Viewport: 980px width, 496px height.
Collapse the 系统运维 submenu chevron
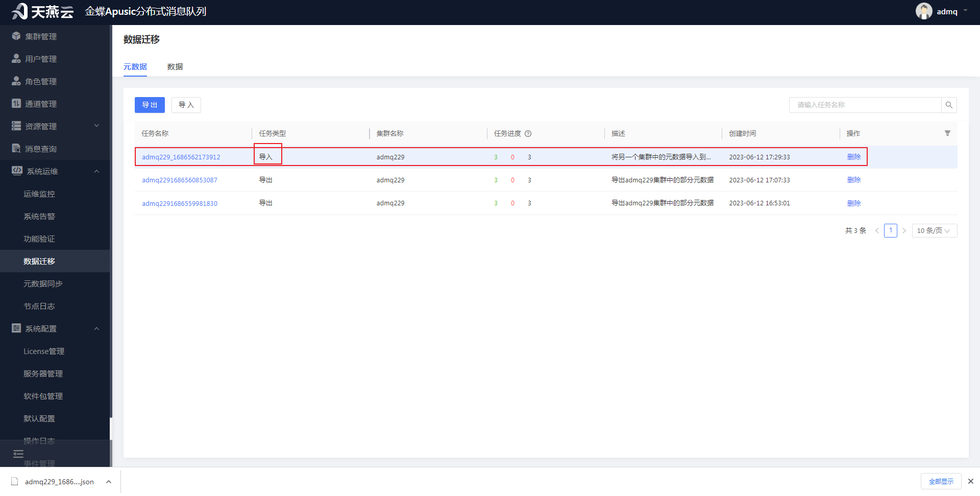click(x=96, y=171)
